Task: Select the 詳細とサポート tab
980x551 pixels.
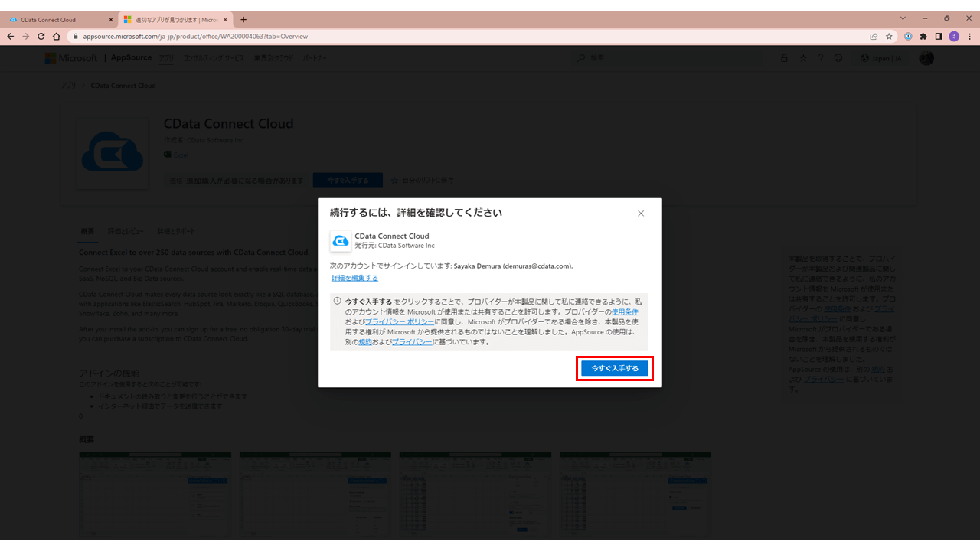Action: 176,231
